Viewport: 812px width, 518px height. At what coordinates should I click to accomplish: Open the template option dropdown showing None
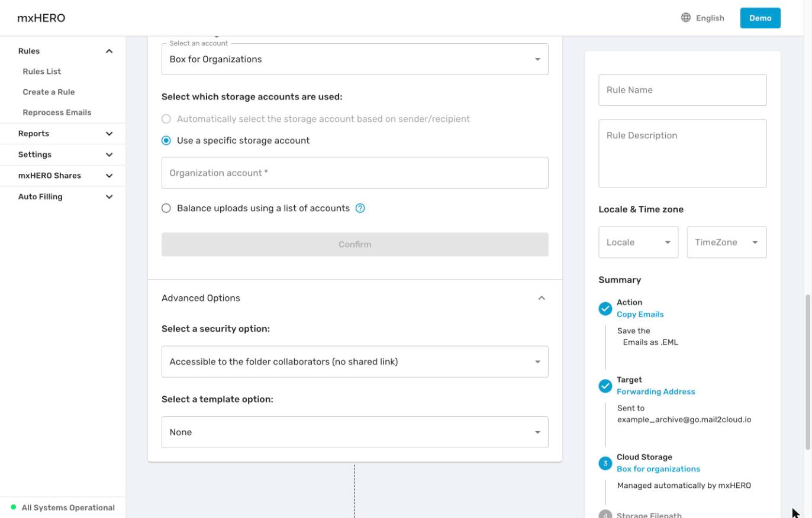355,432
